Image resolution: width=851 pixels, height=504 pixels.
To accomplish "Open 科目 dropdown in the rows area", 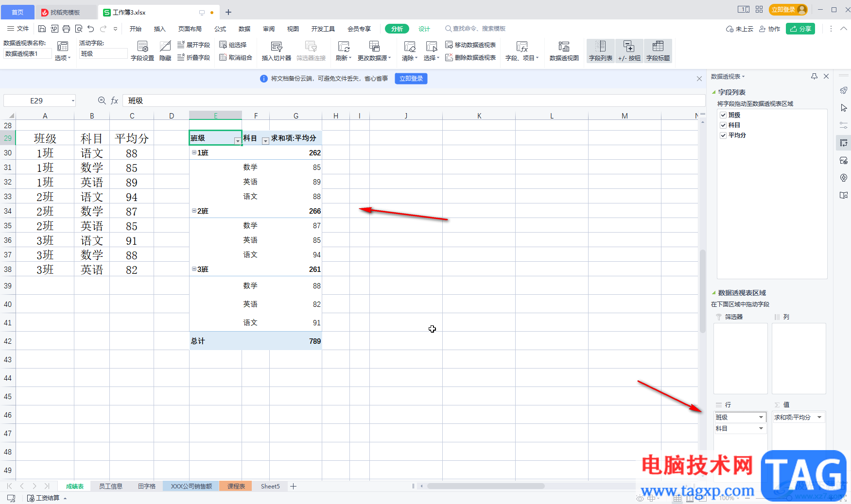I will click(761, 428).
